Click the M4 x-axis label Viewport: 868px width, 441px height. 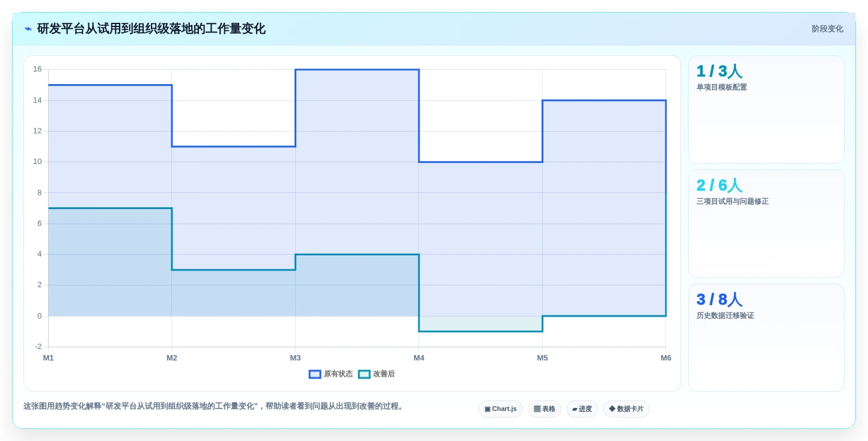click(419, 358)
